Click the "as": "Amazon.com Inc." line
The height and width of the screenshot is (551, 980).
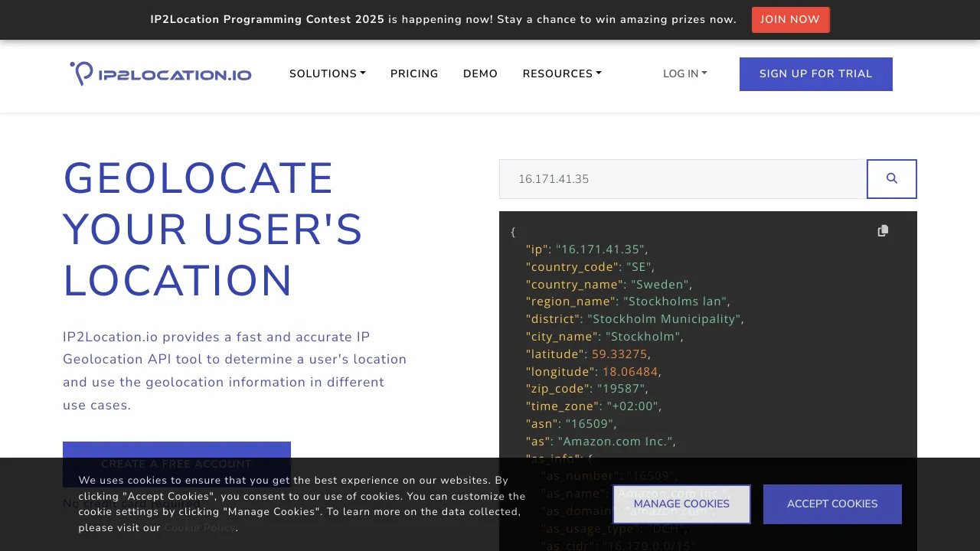[x=600, y=441]
